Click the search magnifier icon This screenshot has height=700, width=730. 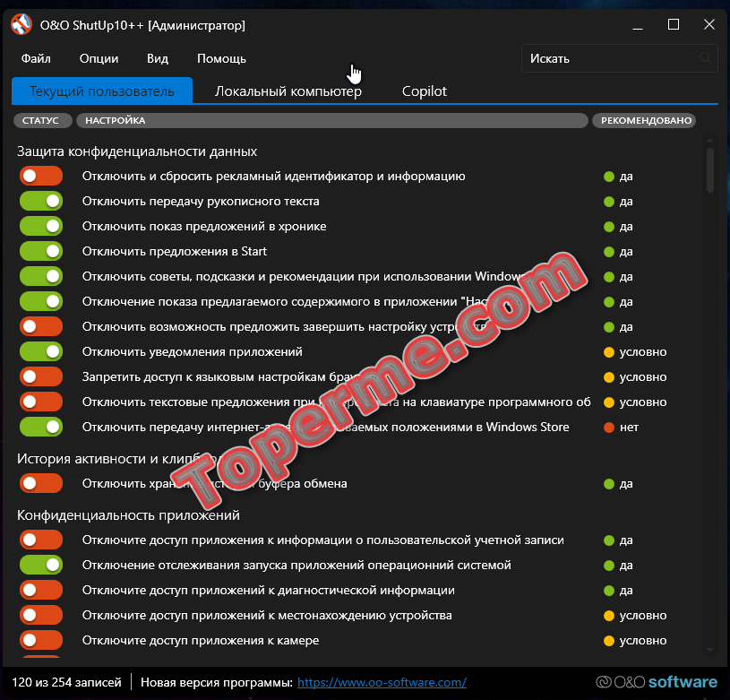click(706, 58)
